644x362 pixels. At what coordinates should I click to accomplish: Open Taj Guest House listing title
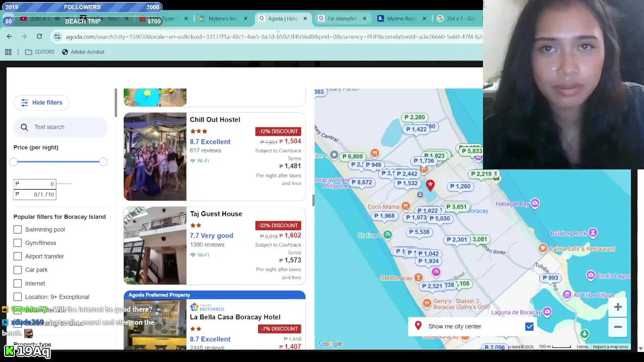tap(216, 214)
